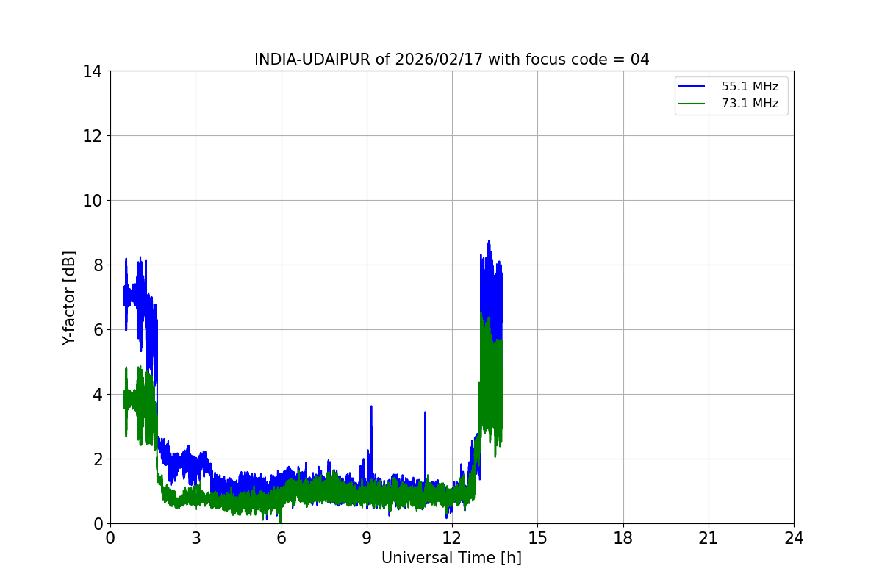The width and height of the screenshot is (882, 588).
Task: Click x-axis tick label 12
Action: (x=452, y=538)
